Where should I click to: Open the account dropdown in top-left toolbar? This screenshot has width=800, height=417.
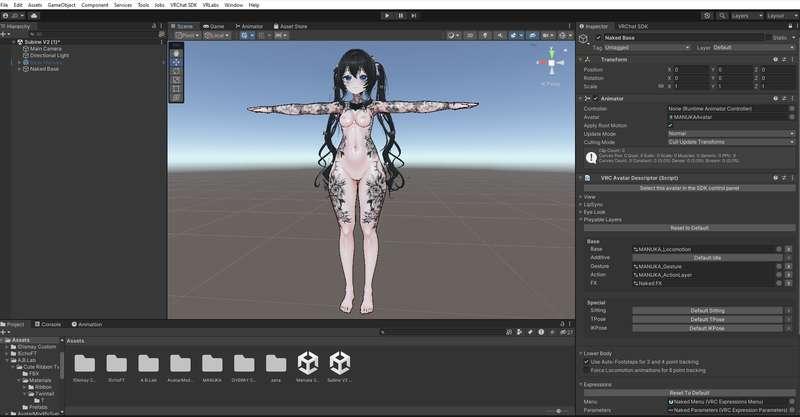13,16
